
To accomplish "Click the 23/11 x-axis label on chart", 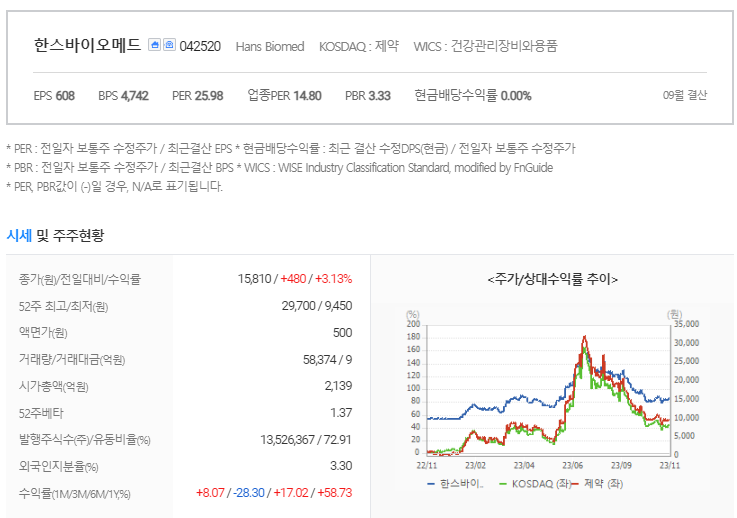I will [669, 465].
